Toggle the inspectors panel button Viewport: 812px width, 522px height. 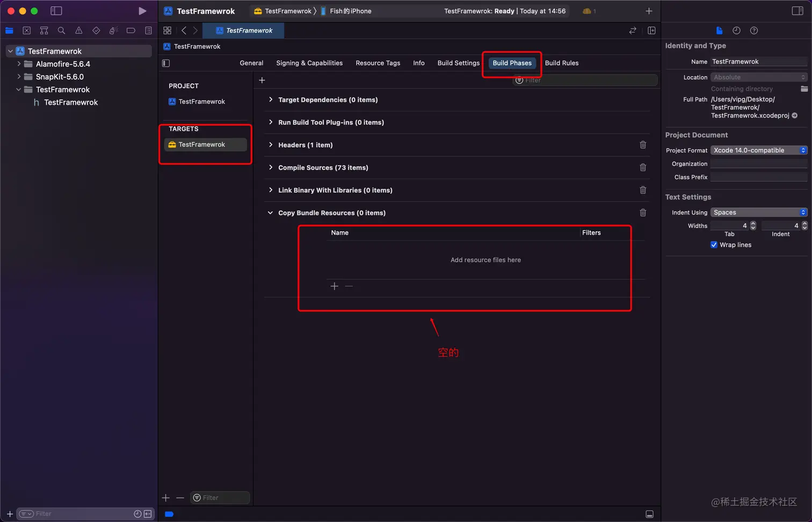coord(798,11)
